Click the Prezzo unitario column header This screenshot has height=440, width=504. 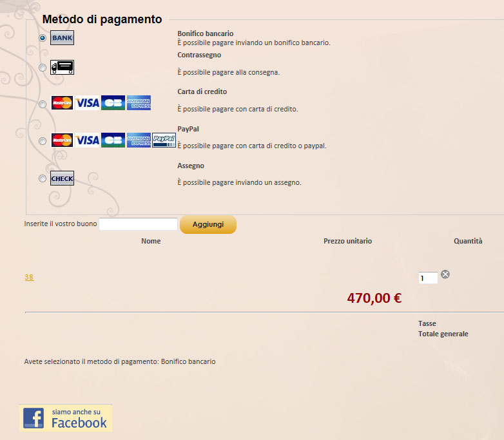point(348,241)
